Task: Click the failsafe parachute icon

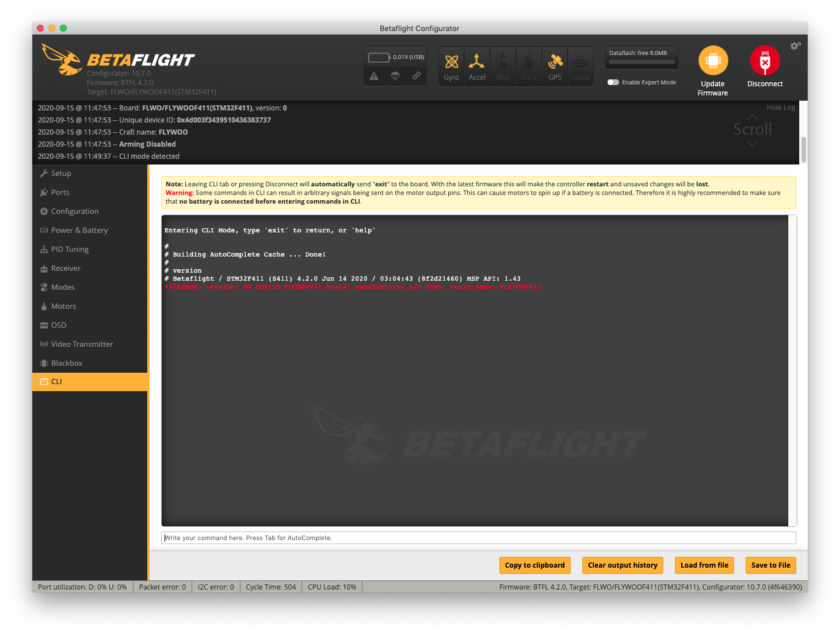Action: click(x=395, y=76)
